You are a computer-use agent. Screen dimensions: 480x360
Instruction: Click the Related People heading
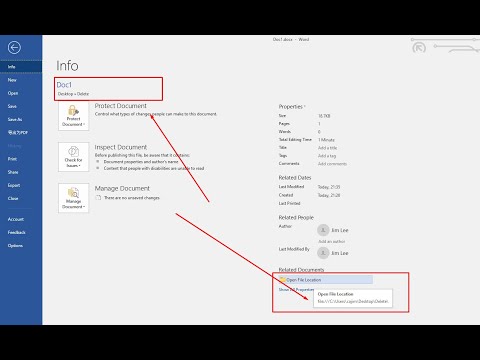296,217
